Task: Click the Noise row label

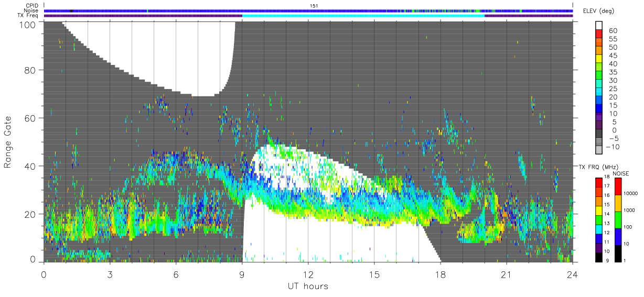Action: pyautogui.click(x=31, y=10)
